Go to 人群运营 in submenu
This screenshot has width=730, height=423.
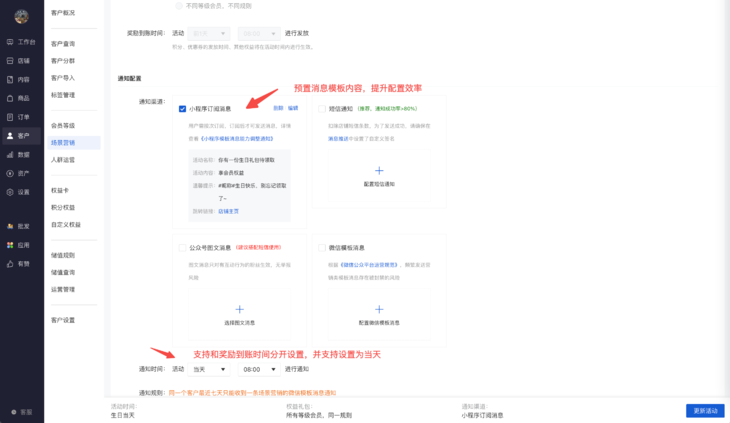click(x=63, y=160)
